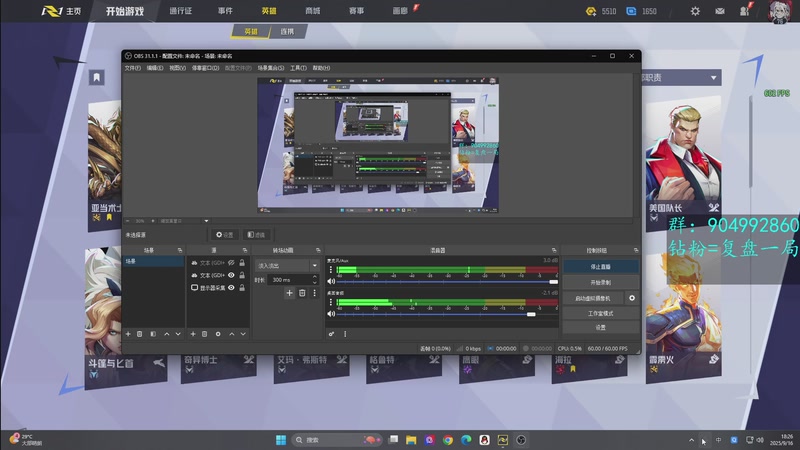
Task: Open transition properties three-dot menu
Action: click(x=314, y=293)
